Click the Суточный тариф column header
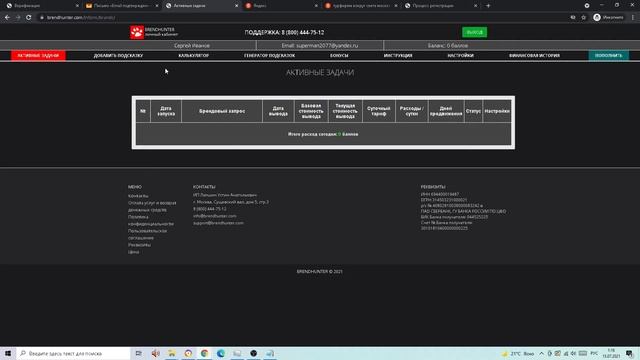The height and width of the screenshot is (360, 640). pyautogui.click(x=379, y=111)
